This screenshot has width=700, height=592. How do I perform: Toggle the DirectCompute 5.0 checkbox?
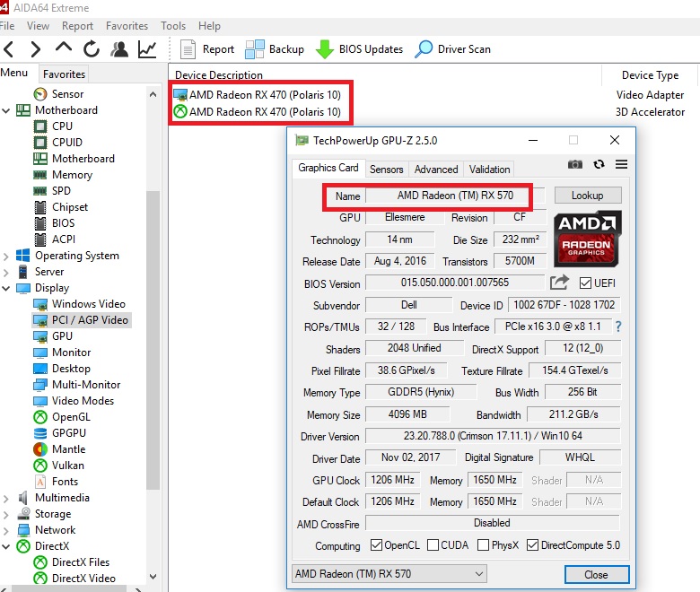(x=532, y=545)
